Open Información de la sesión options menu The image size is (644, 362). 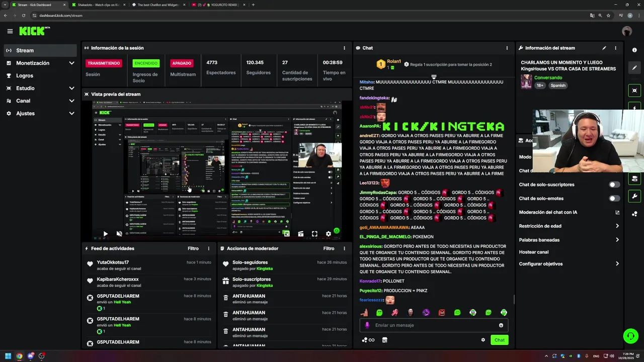tap(344, 48)
